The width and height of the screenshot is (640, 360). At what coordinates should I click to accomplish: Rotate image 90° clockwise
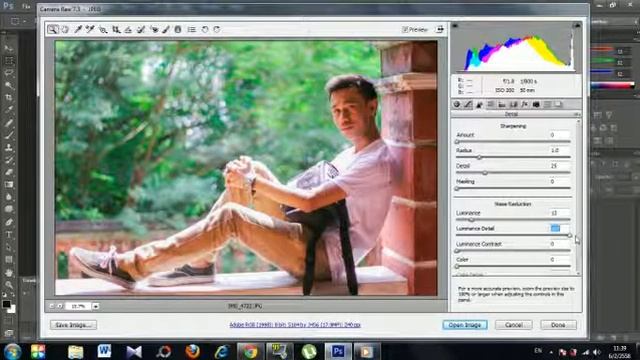point(217,29)
